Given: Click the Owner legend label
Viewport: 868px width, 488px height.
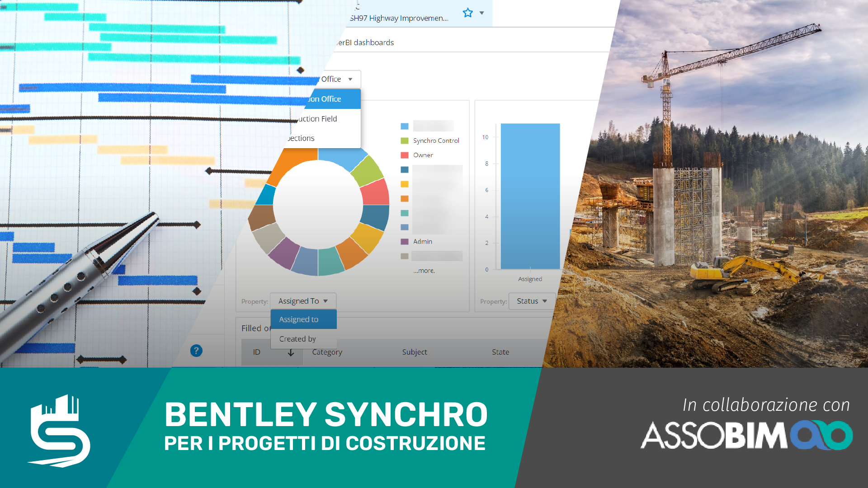Looking at the screenshot, I should click(x=423, y=155).
